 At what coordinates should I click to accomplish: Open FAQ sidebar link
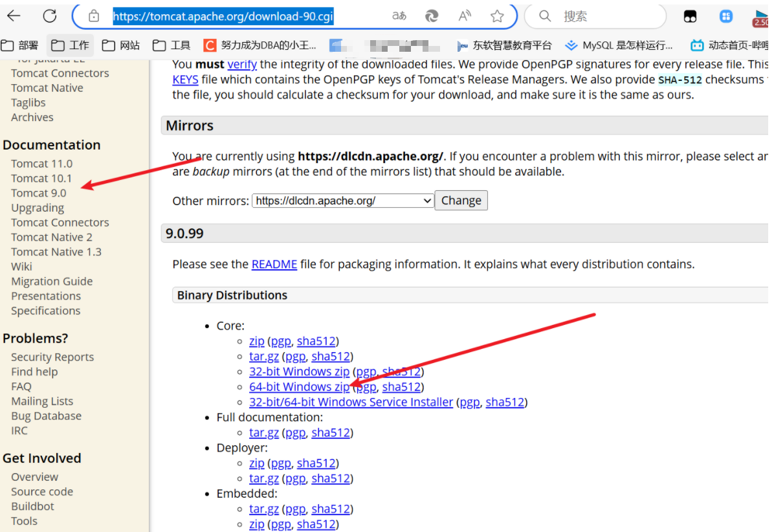click(21, 386)
